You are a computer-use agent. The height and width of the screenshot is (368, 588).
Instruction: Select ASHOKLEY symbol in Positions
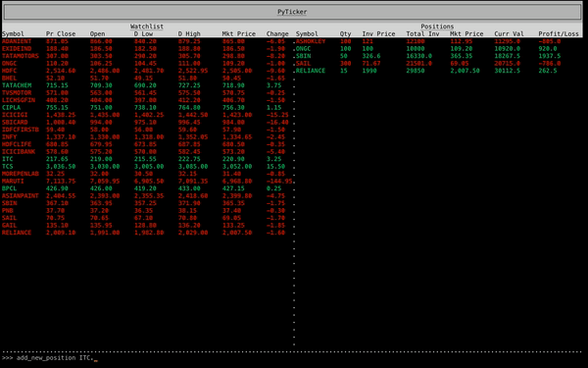tap(311, 41)
